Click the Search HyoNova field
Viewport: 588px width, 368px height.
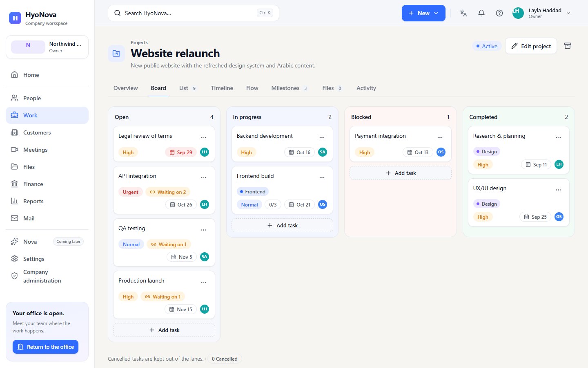click(194, 13)
